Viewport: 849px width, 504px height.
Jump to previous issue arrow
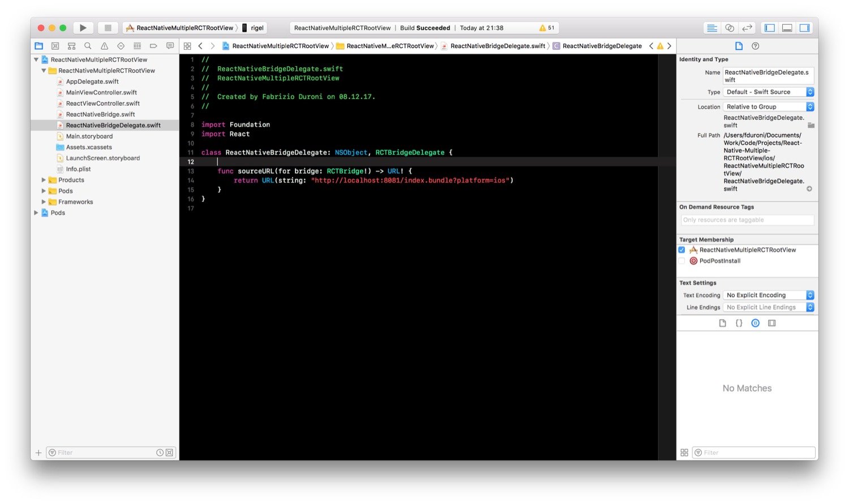[651, 46]
